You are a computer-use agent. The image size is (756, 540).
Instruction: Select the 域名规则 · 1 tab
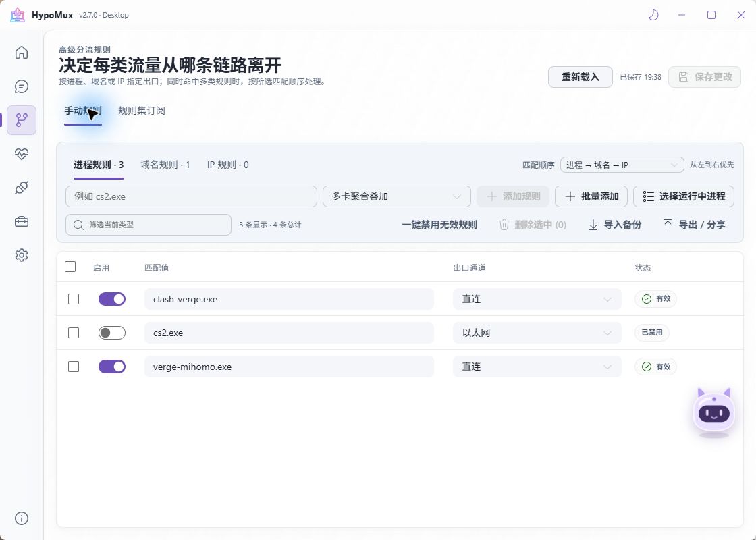pyautogui.click(x=165, y=165)
